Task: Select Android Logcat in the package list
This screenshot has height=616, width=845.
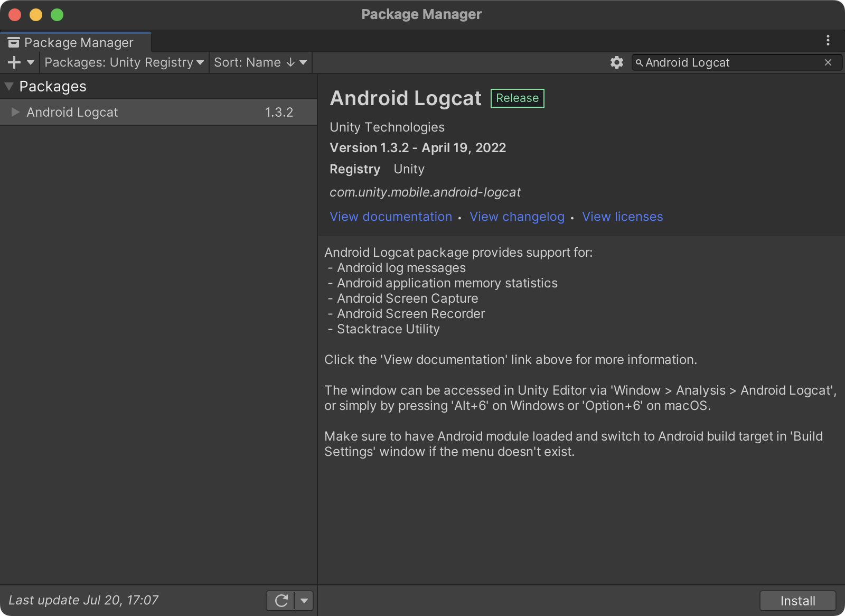Action: coord(73,112)
